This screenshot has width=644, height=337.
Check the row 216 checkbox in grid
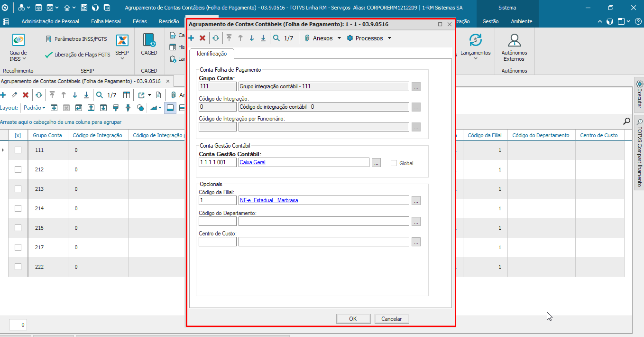(x=18, y=228)
